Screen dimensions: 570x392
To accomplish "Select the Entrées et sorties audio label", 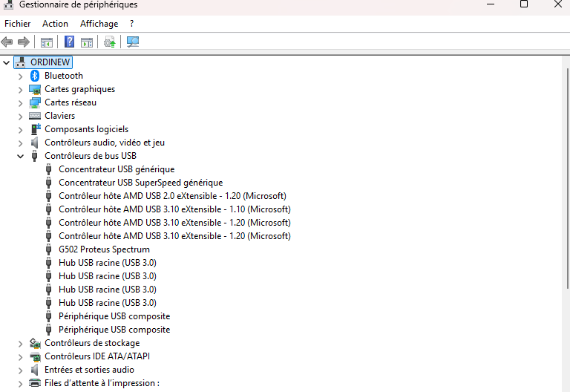I will point(89,370).
